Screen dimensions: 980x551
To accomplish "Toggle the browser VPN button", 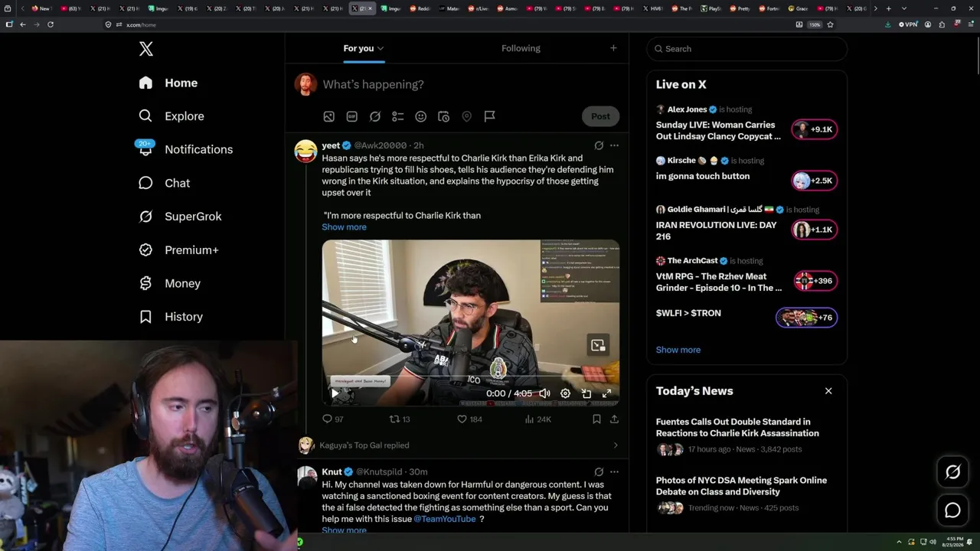I will (x=908, y=24).
